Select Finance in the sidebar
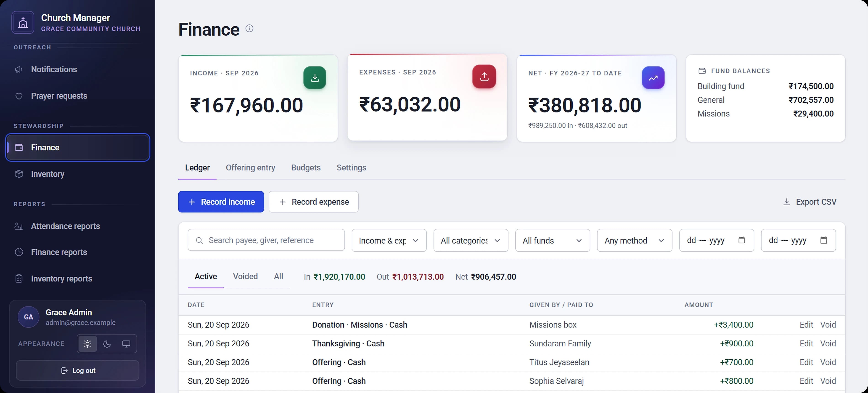The image size is (868, 393). coord(77,148)
